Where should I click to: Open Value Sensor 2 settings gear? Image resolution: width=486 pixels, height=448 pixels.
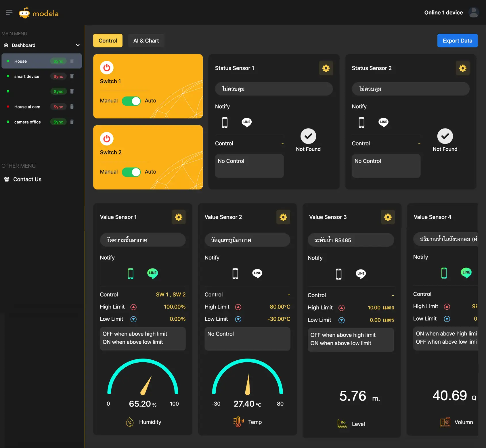click(283, 217)
